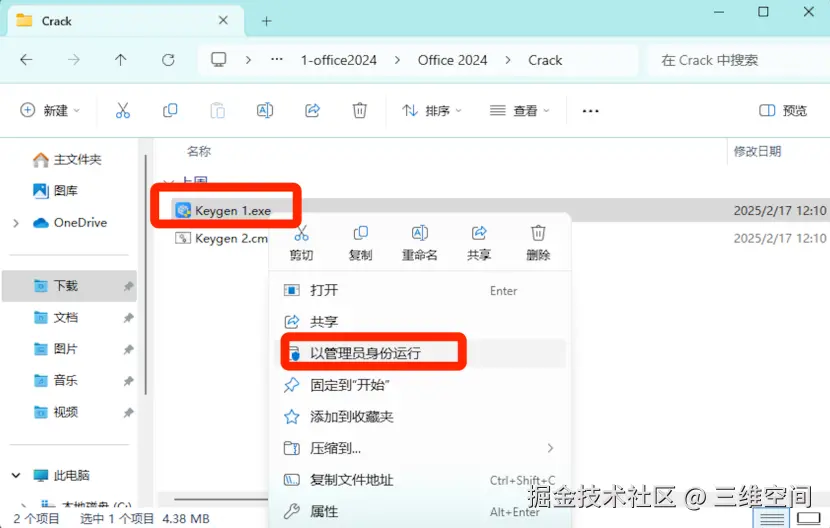
Task: Sort by 修改日期 column header
Action: click(x=757, y=151)
